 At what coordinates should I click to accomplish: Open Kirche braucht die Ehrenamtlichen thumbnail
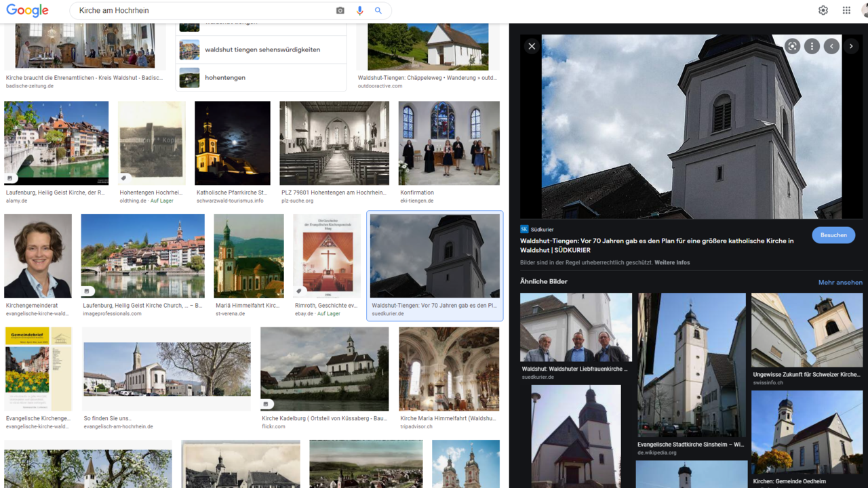point(85,47)
